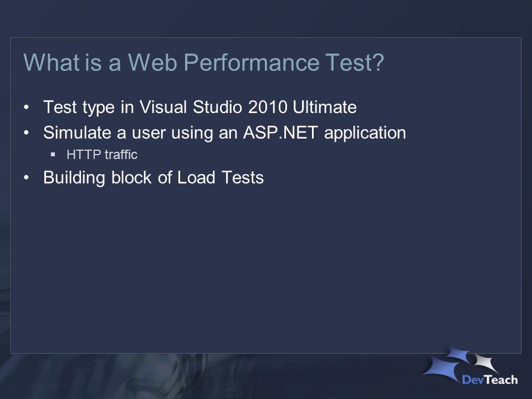
Task: Click the word 'Ultimate' in the first bullet
Action: (324, 107)
